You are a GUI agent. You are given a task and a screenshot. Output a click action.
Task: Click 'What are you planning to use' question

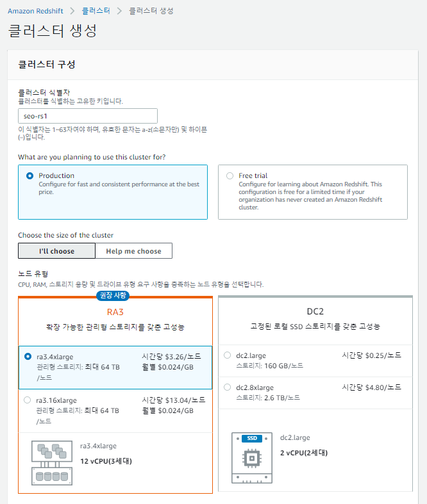[x=92, y=157]
